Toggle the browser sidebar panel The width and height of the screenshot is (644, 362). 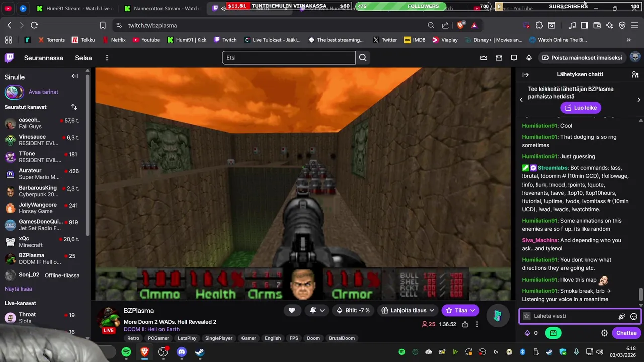point(584,25)
